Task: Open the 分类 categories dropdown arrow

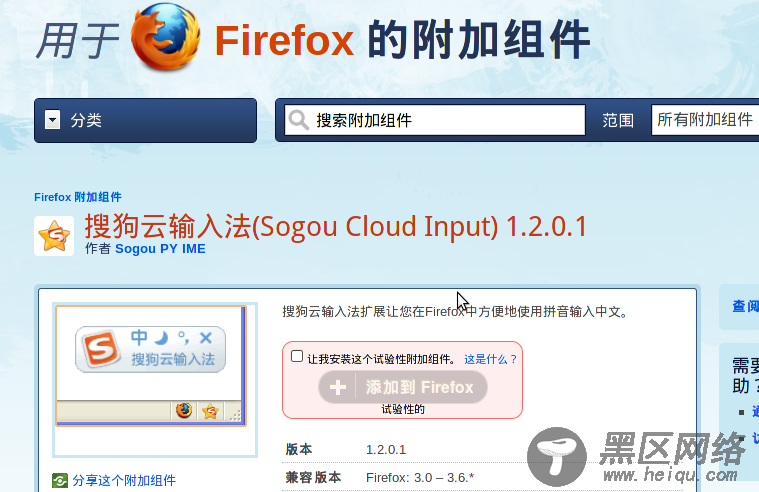Action: [x=53, y=120]
